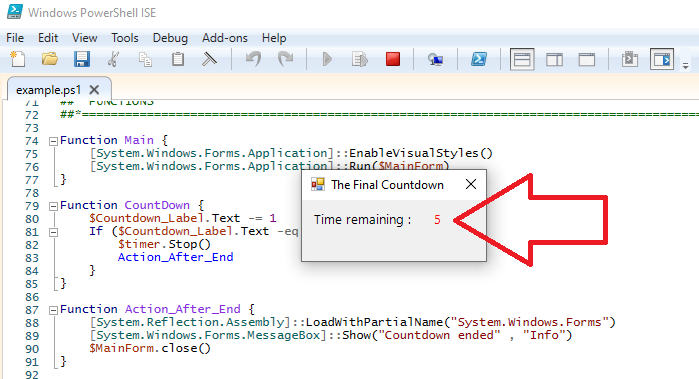699x379 pixels.
Task: Click $Countdown_Label.Text on line 80
Action: click(x=164, y=218)
